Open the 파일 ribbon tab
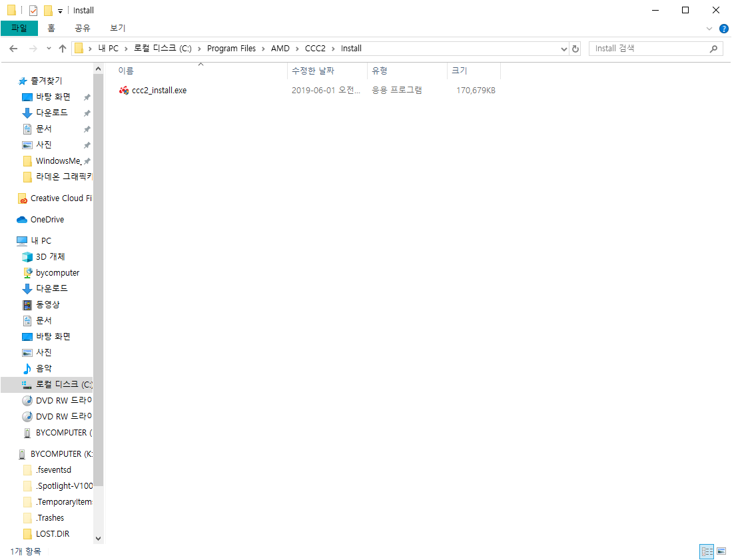732x560 pixels. (x=19, y=29)
